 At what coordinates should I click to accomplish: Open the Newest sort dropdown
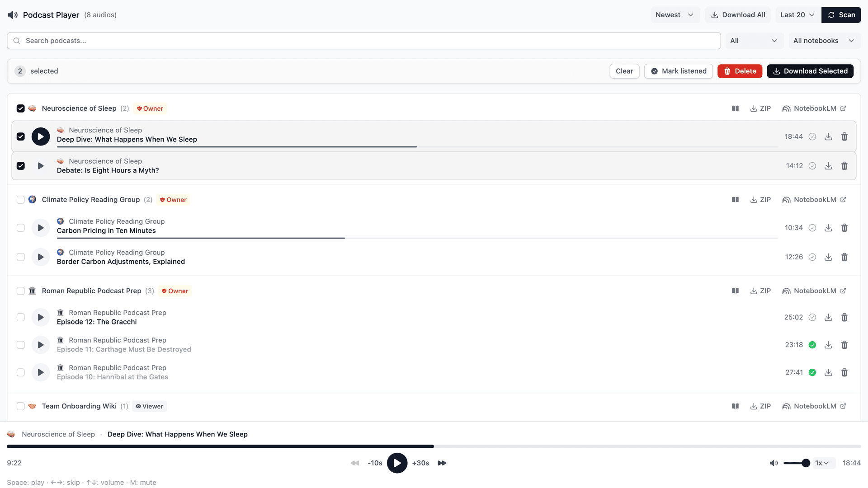coord(675,15)
